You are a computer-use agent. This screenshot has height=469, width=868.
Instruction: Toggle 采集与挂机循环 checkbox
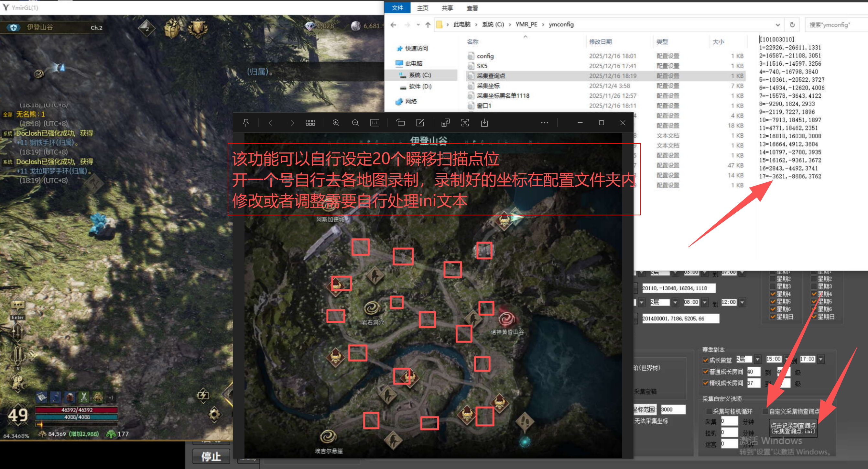(709, 411)
